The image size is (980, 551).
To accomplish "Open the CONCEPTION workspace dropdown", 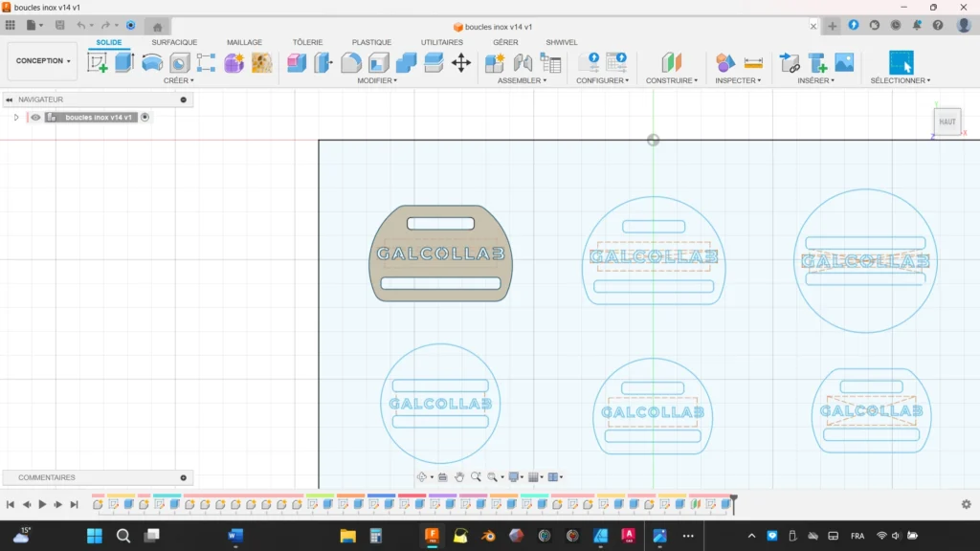I will 41,60.
